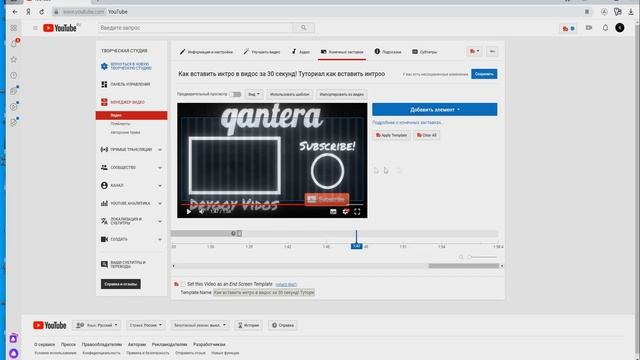640x360 pixels.
Task: Expand Community section in sidebar
Action: [160, 168]
